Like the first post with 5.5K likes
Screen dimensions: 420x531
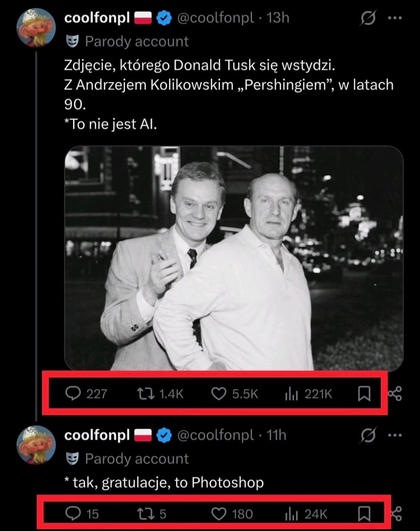tap(219, 394)
